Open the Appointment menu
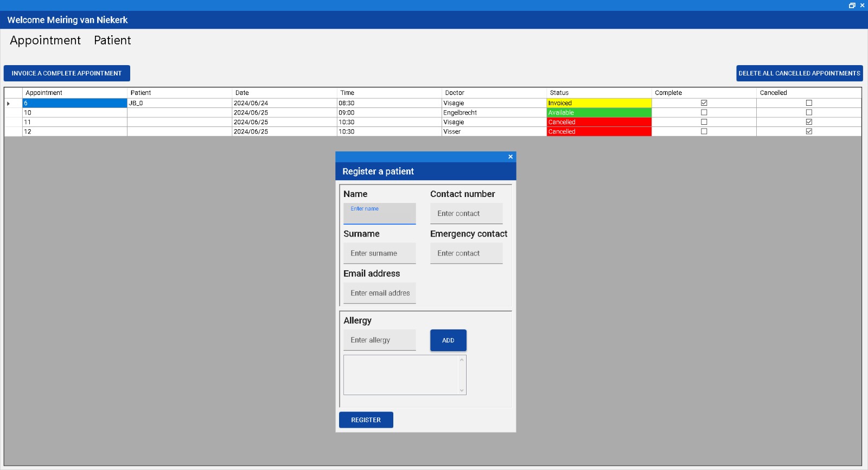 (x=46, y=40)
